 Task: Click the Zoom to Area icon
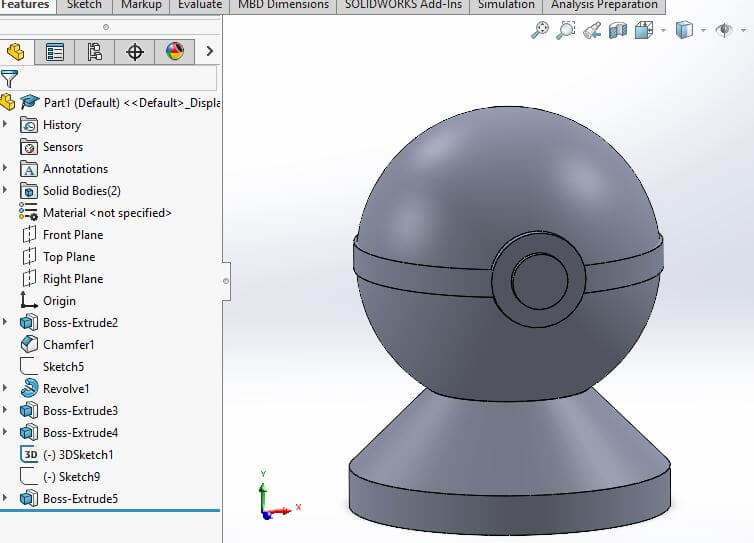(566, 30)
